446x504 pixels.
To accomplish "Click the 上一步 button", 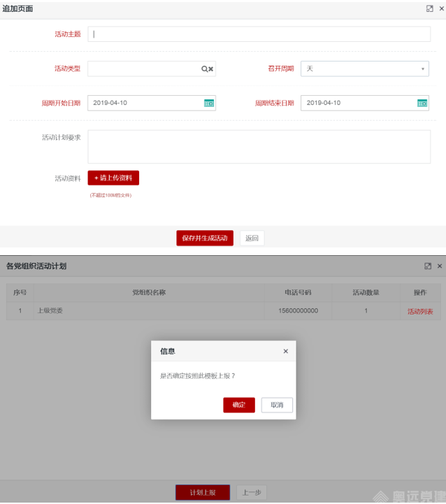I will tap(252, 492).
